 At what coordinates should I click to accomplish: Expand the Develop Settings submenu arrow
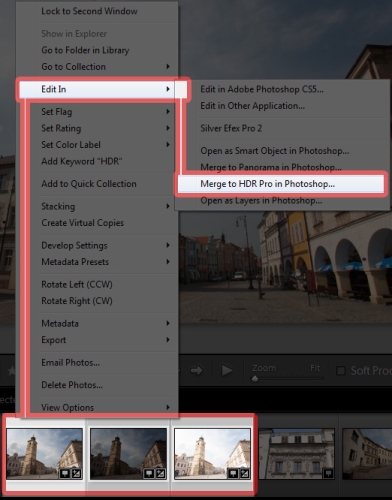(168, 245)
